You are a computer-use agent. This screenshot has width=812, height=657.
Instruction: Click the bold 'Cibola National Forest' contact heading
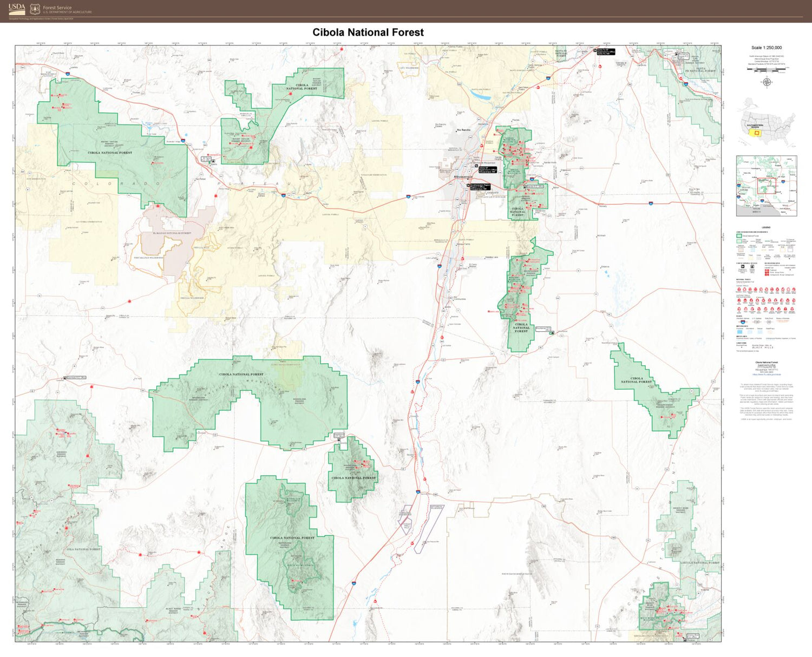(x=767, y=363)
